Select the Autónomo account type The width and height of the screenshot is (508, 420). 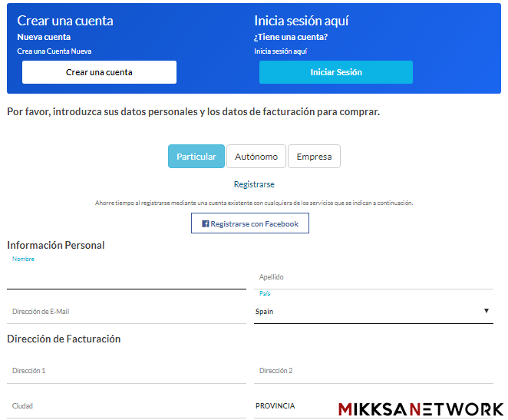tap(256, 157)
